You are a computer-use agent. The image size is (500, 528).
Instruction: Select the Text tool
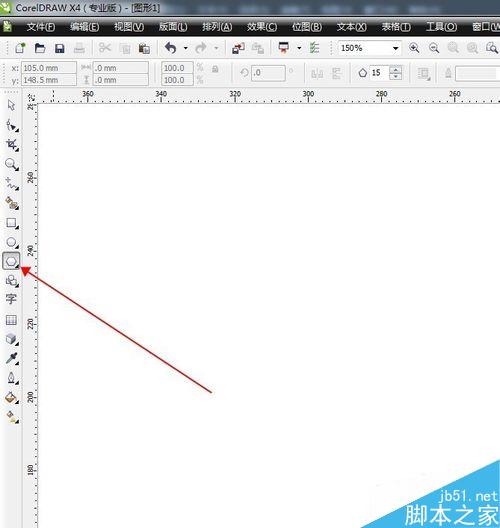(x=11, y=299)
